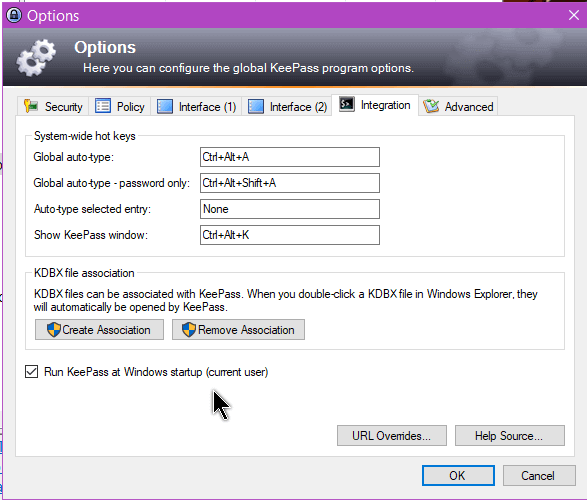The width and height of the screenshot is (587, 500).
Task: Focus the Global auto-type hotkey field
Action: 290,157
